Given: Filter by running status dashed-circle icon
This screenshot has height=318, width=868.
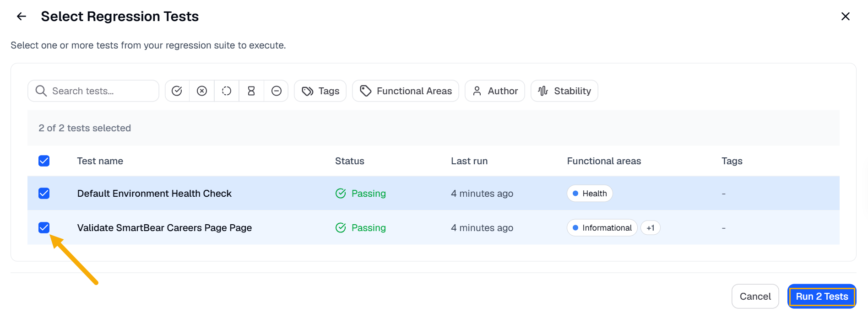Looking at the screenshot, I should pyautogui.click(x=227, y=91).
